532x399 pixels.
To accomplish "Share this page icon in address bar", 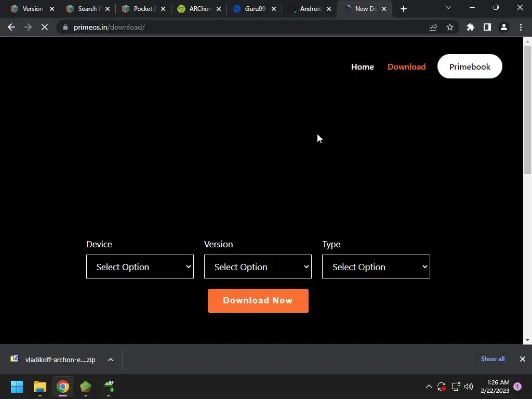I will click(433, 27).
